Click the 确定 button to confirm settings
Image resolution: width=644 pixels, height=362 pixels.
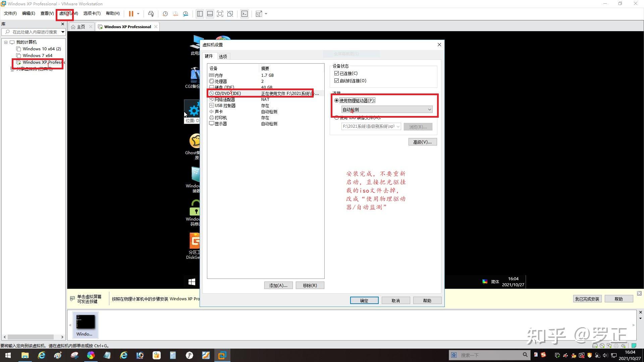364,300
